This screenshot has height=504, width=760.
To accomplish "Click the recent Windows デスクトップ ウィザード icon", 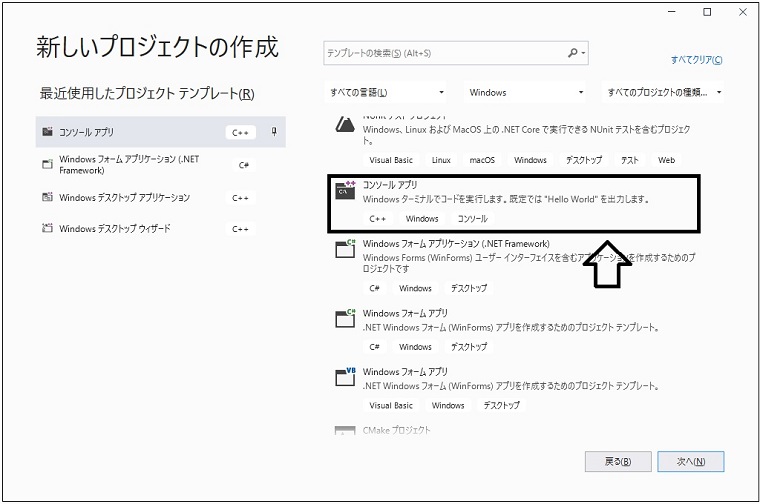I will pos(47,229).
